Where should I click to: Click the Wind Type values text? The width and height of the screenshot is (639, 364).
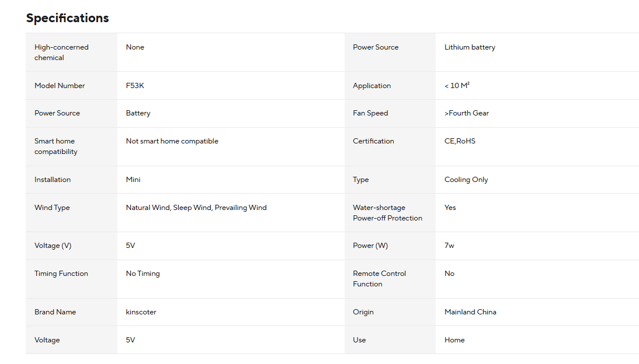(196, 208)
